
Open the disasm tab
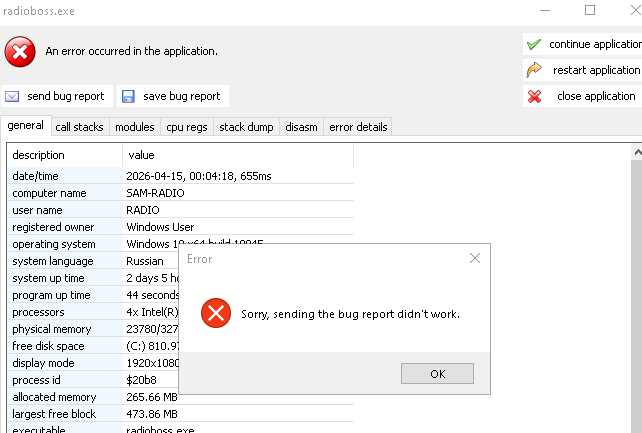point(300,127)
